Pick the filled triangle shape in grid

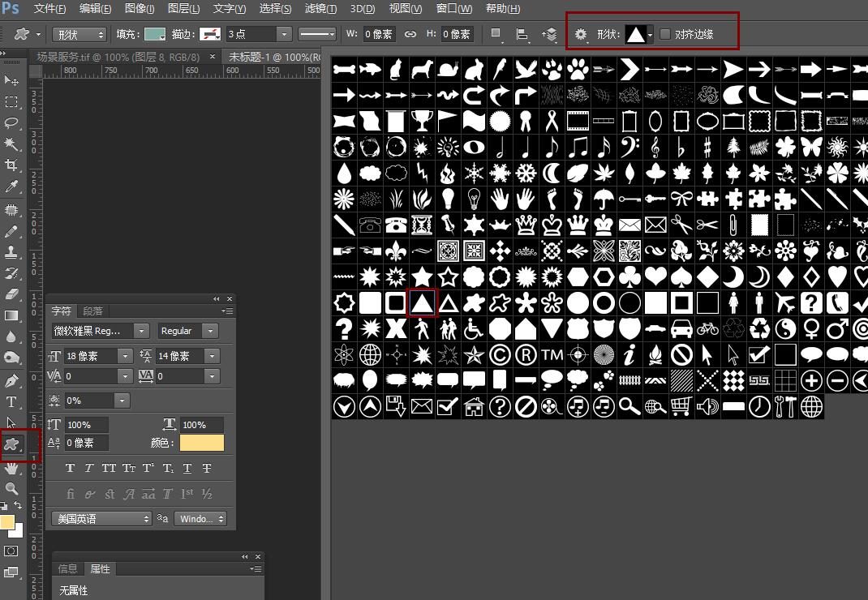(422, 303)
